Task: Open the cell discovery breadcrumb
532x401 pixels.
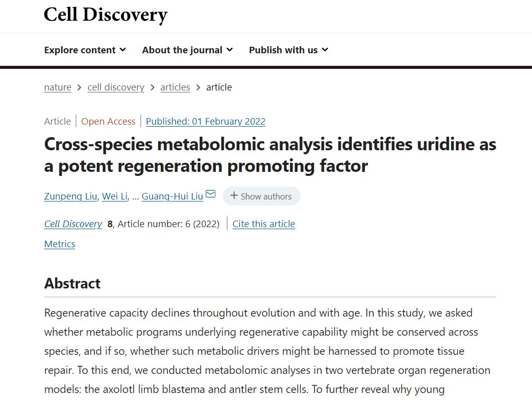Action: click(116, 87)
